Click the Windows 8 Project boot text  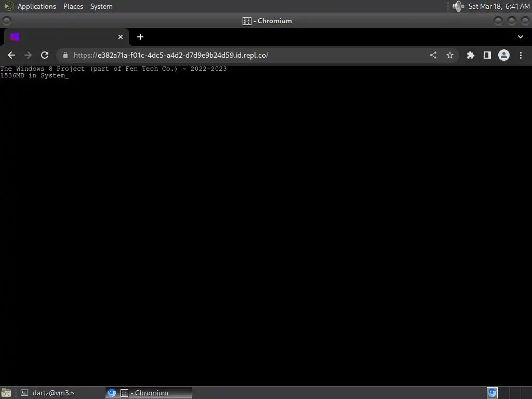coord(113,69)
